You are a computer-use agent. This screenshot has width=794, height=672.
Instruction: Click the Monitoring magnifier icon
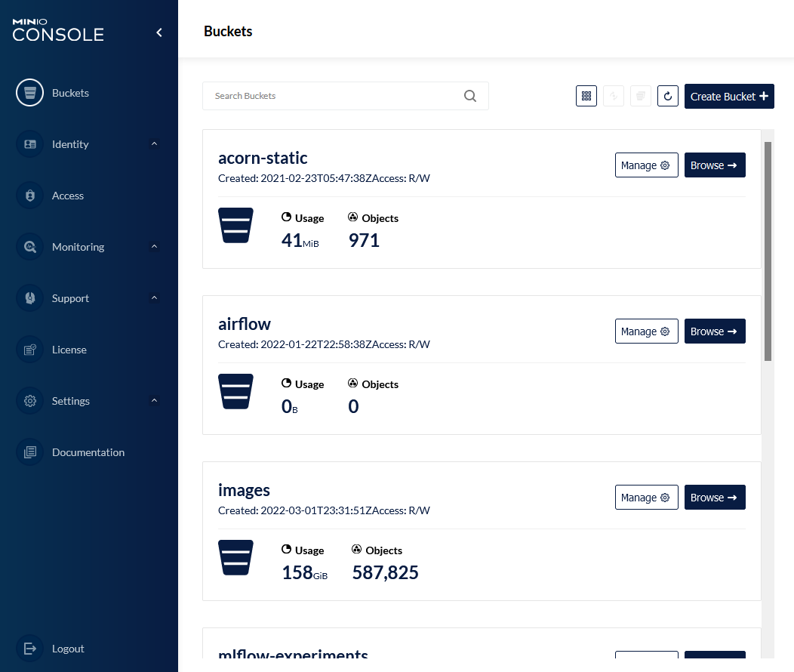(x=30, y=247)
